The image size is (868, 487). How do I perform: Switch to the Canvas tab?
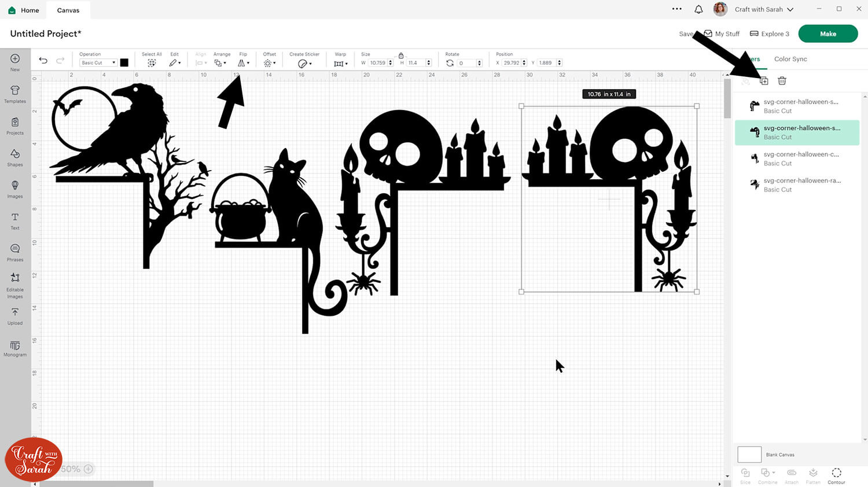point(68,10)
